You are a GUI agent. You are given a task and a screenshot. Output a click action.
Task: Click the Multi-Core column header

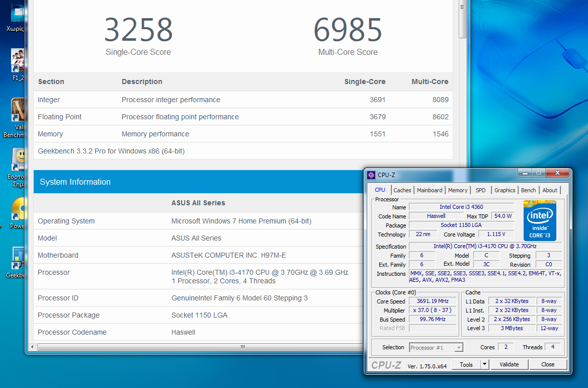click(x=430, y=82)
